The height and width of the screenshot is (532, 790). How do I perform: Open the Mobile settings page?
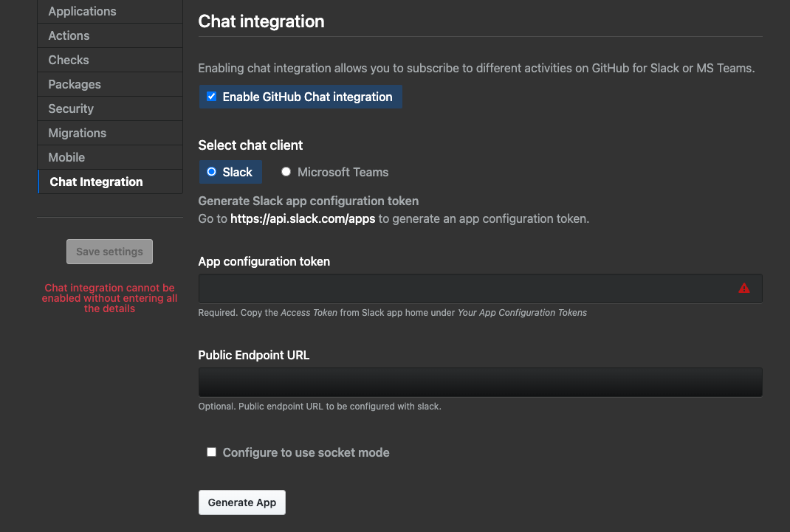pos(66,157)
